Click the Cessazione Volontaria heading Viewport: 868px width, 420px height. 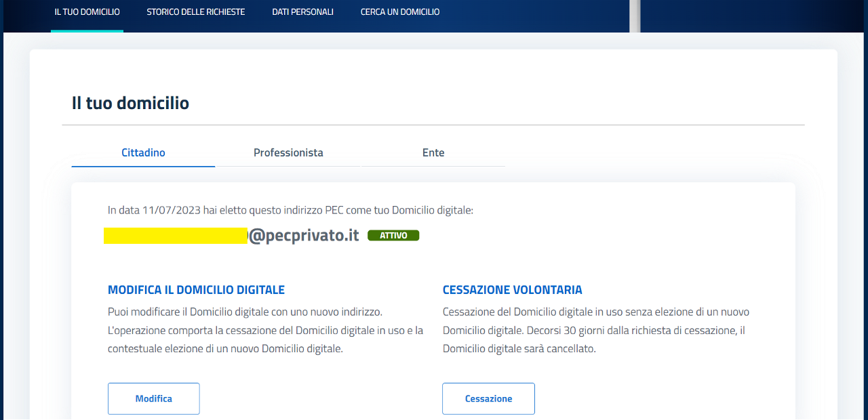click(512, 290)
